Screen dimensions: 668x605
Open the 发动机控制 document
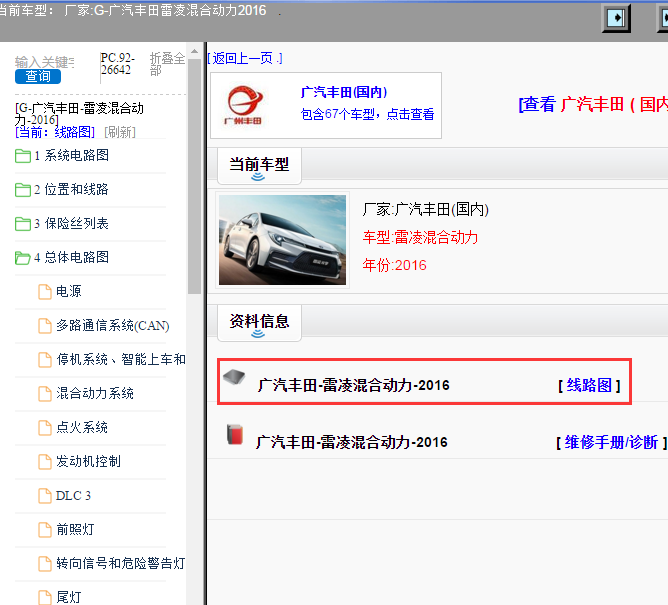point(89,462)
